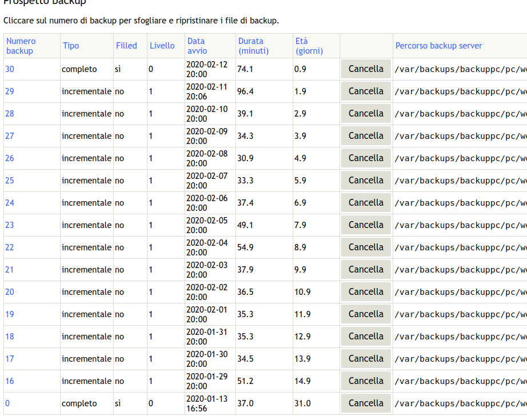Delete backup 19 with Cancella
Image resolution: width=527 pixels, height=420 pixels.
pos(366,314)
